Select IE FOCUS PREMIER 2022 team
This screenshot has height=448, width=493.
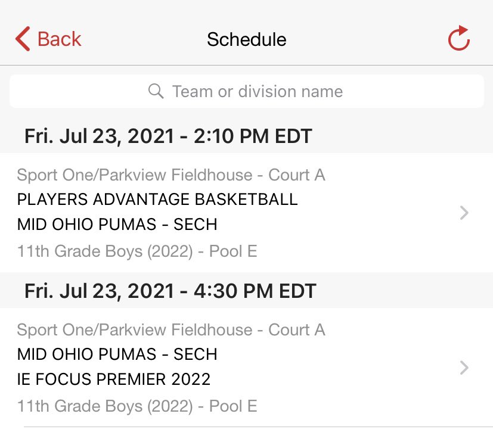point(113,379)
